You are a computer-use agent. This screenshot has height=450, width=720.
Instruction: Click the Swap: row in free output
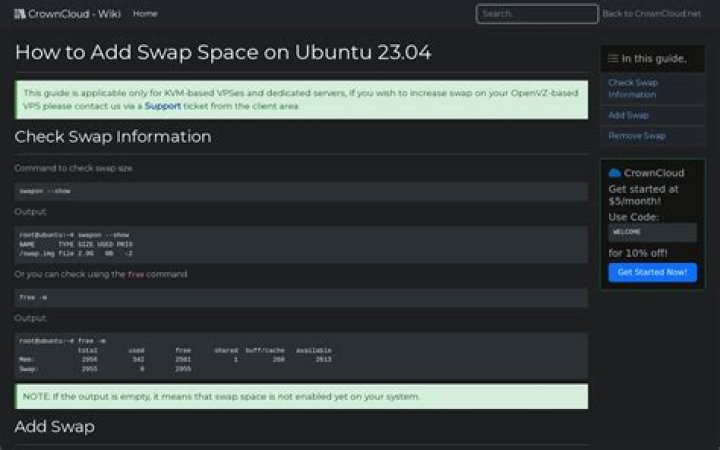click(105, 369)
